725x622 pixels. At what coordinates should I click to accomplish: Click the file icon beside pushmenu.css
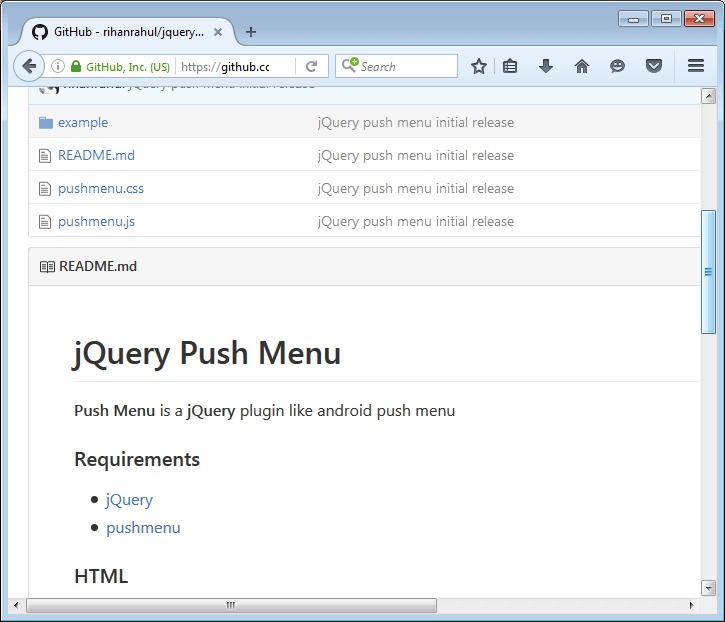click(x=45, y=189)
